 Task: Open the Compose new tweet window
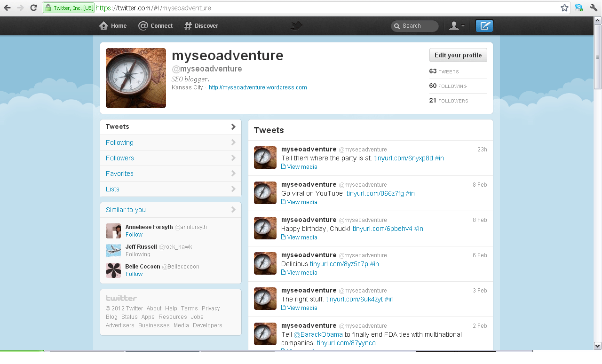point(484,26)
